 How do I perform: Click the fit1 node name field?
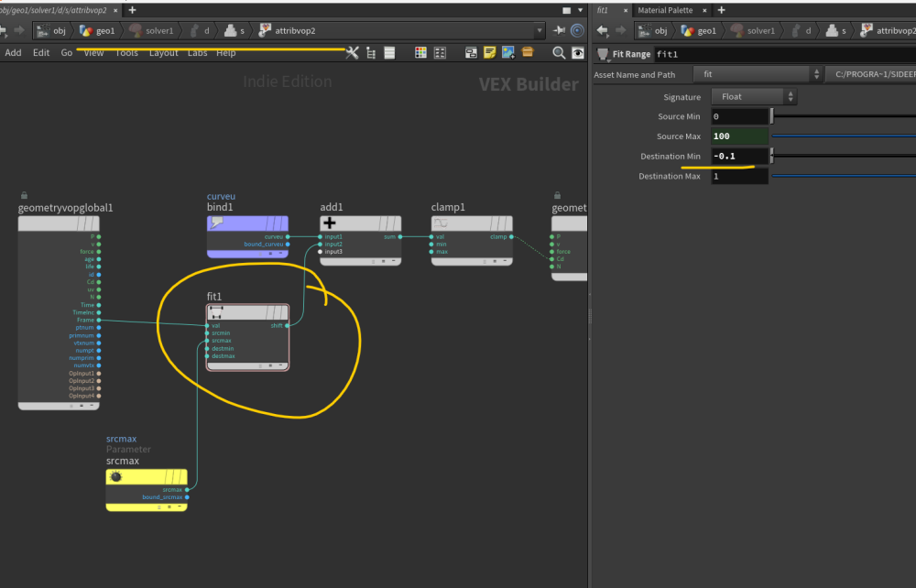click(785, 54)
